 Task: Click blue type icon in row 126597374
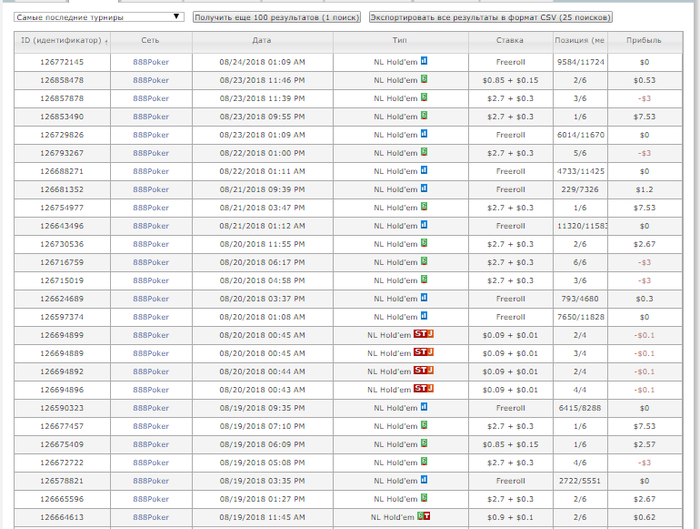pyautogui.click(x=424, y=316)
